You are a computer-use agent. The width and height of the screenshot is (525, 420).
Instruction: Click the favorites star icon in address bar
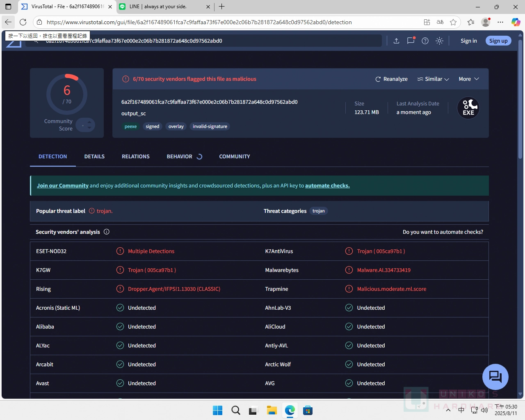pyautogui.click(x=453, y=22)
